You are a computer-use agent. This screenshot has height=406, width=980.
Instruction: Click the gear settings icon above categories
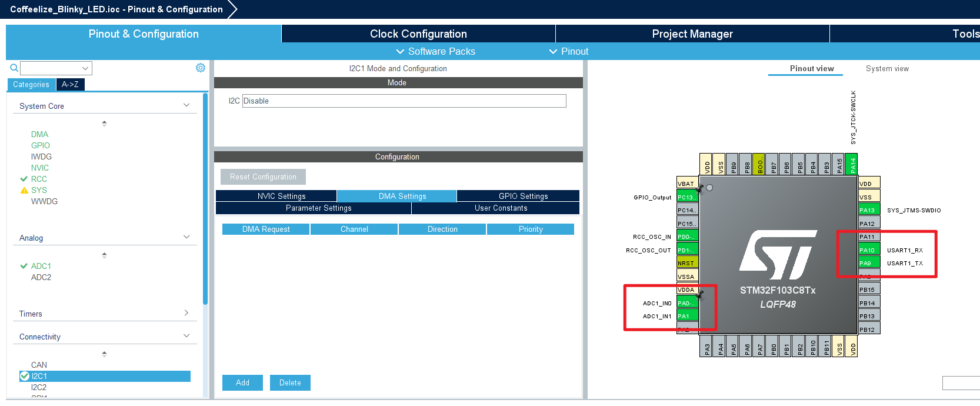pyautogui.click(x=201, y=68)
